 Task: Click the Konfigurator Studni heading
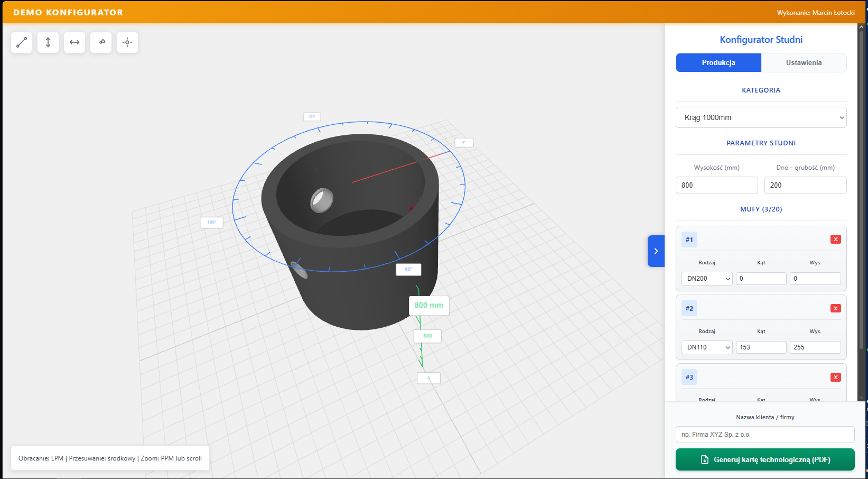[x=761, y=40]
